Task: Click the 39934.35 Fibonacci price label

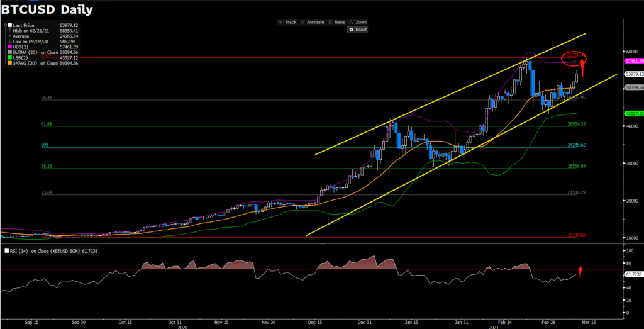Action: tap(576, 124)
